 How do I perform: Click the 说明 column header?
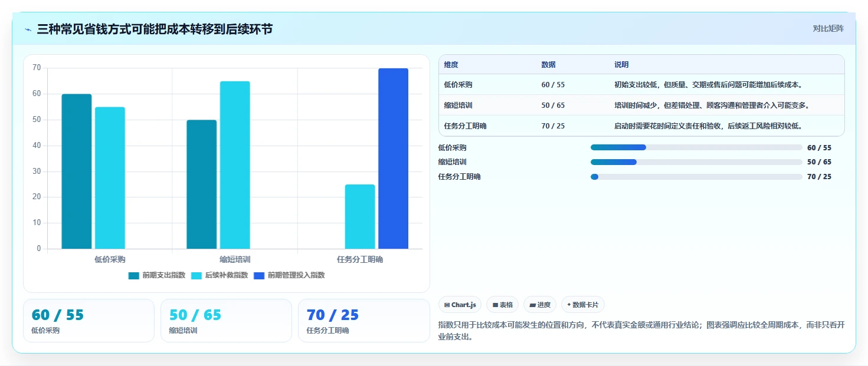coord(621,65)
